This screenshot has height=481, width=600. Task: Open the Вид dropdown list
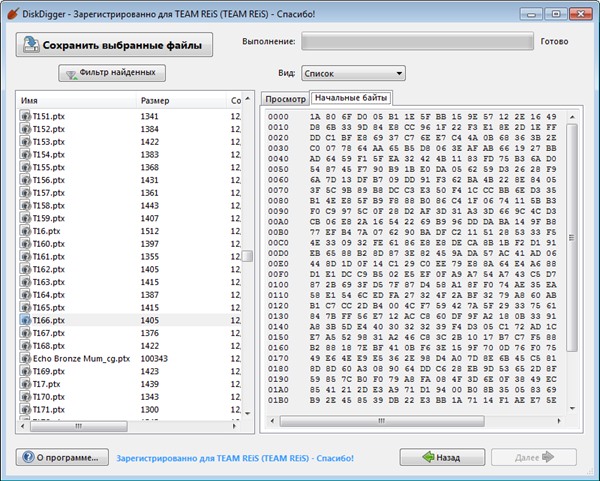click(352, 73)
